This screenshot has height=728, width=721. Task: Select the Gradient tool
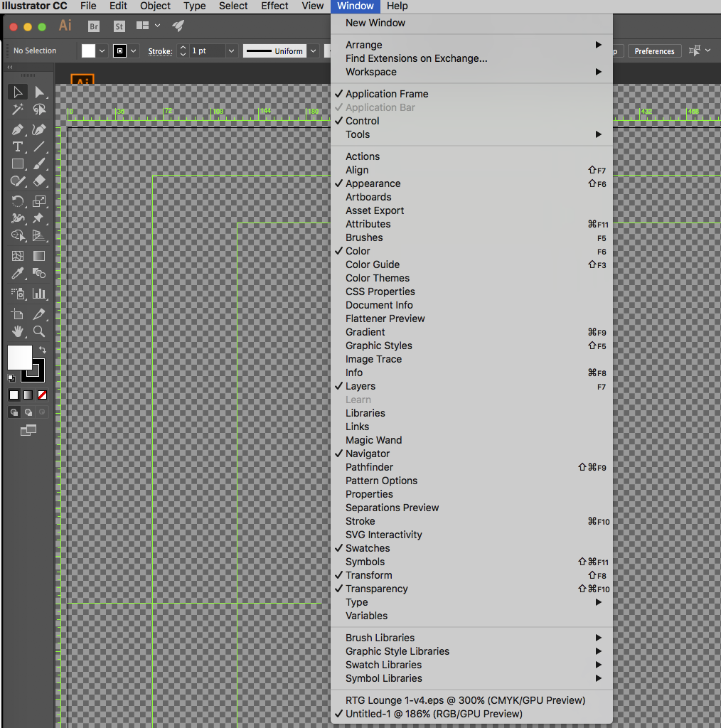coord(39,256)
